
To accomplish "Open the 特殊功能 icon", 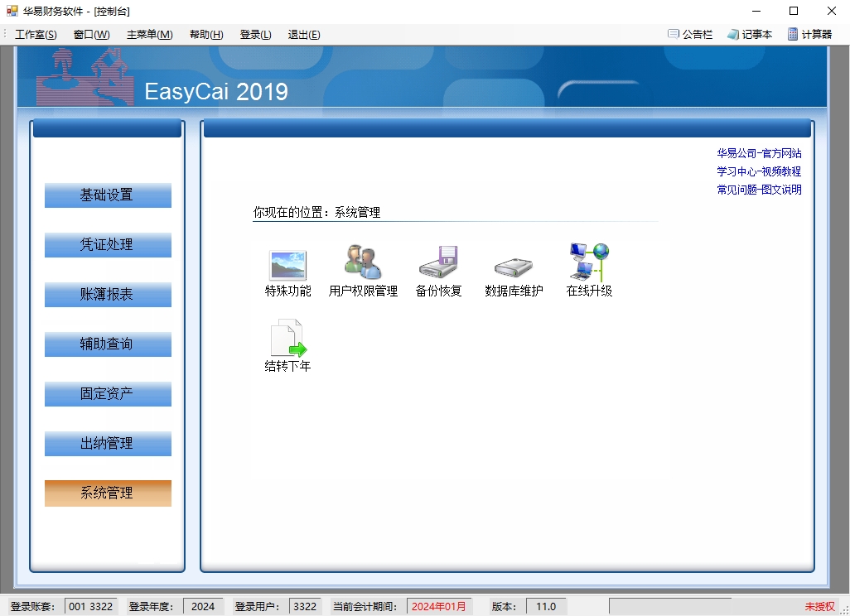I will coord(287,266).
